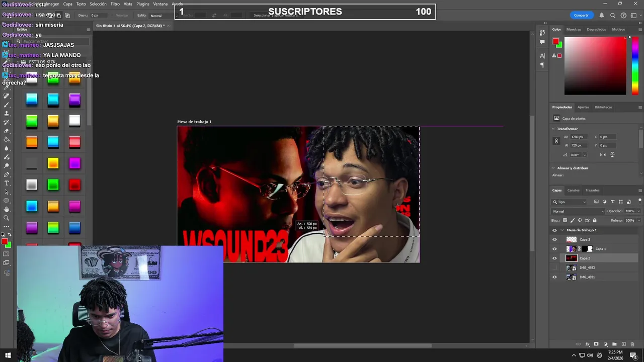Collapse the Mesa de trabajo 1 group
Image resolution: width=644 pixels, height=362 pixels.
point(562,230)
